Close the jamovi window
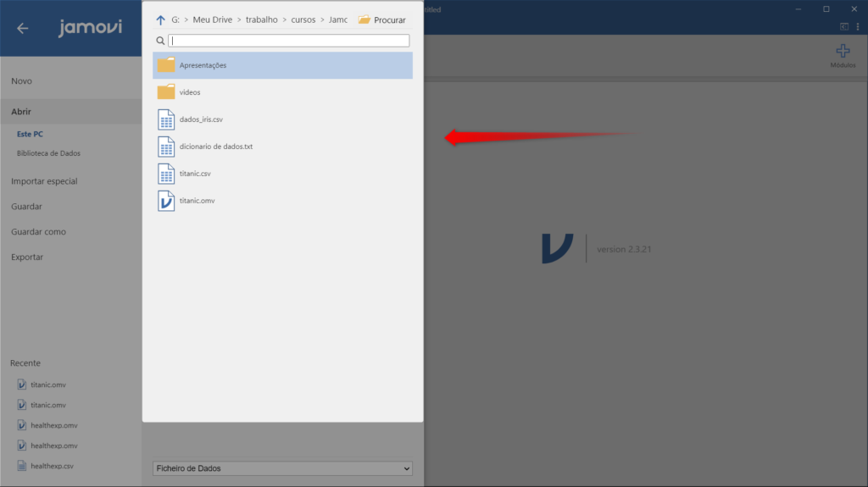 (854, 8)
